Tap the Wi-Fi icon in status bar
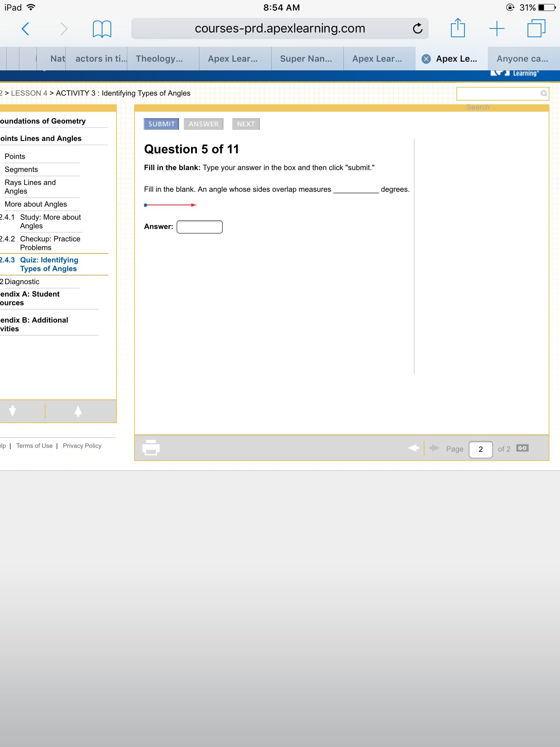560x747 pixels. 31,7
